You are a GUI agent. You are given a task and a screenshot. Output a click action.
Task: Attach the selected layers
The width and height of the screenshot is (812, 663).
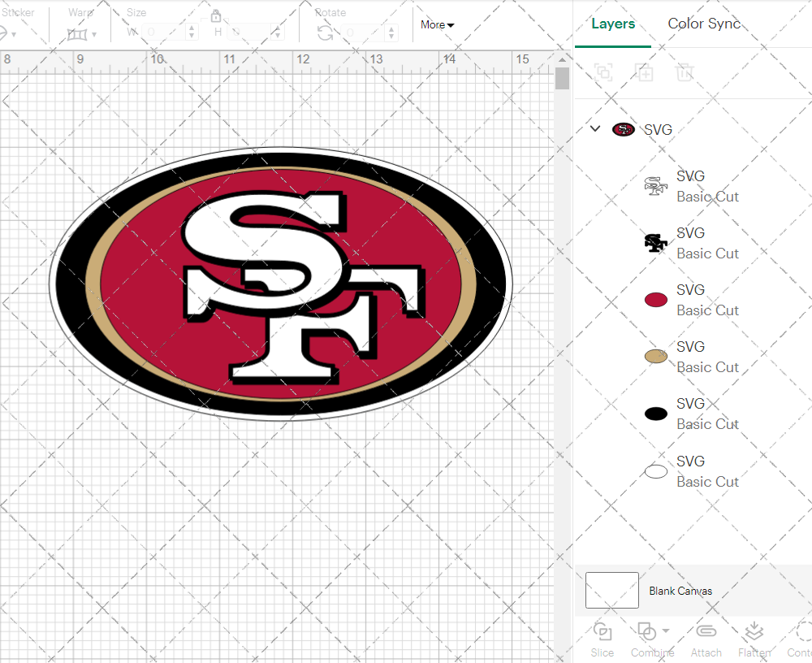point(706,638)
